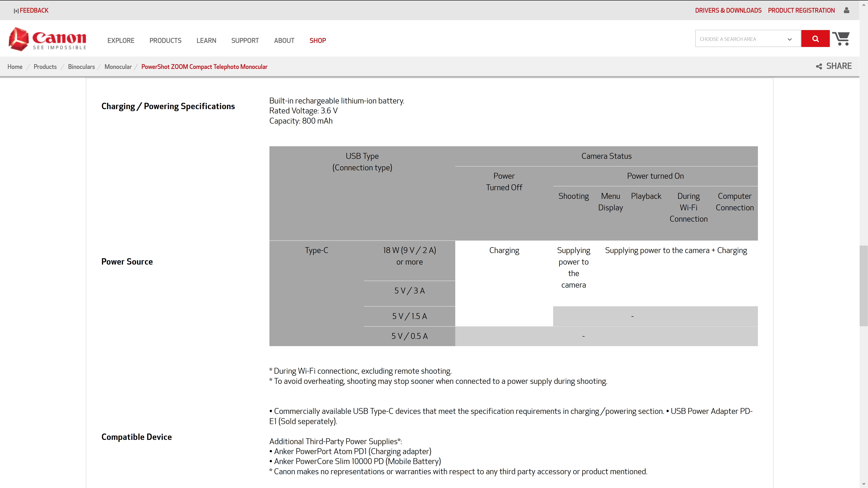Viewport: 868px width, 488px height.
Task: Open the user account icon
Action: coord(847,10)
